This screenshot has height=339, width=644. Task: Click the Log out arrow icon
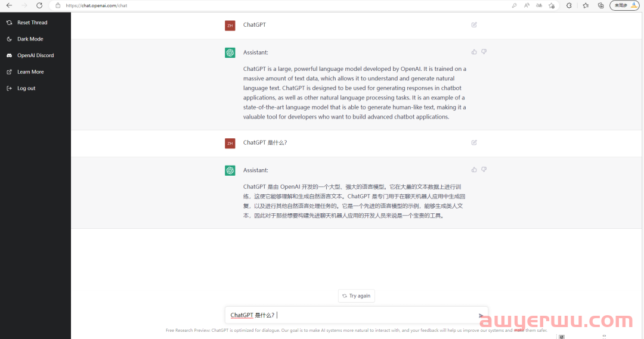9,88
